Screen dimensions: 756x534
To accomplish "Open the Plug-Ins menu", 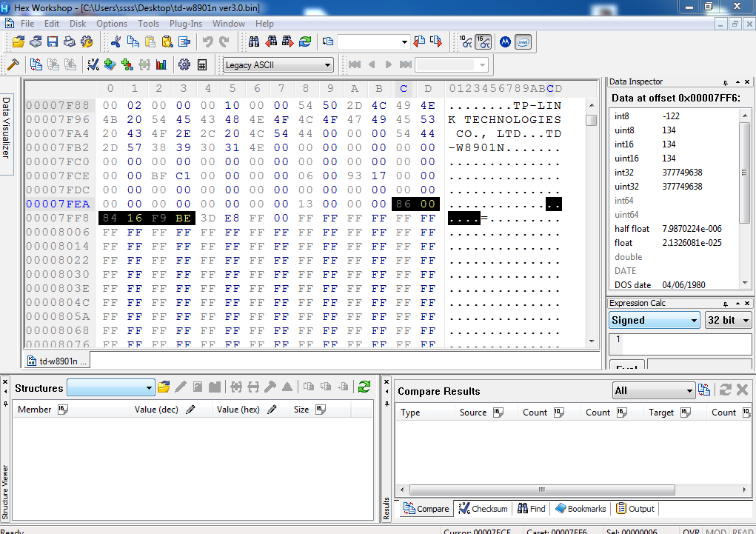I will [x=186, y=24].
